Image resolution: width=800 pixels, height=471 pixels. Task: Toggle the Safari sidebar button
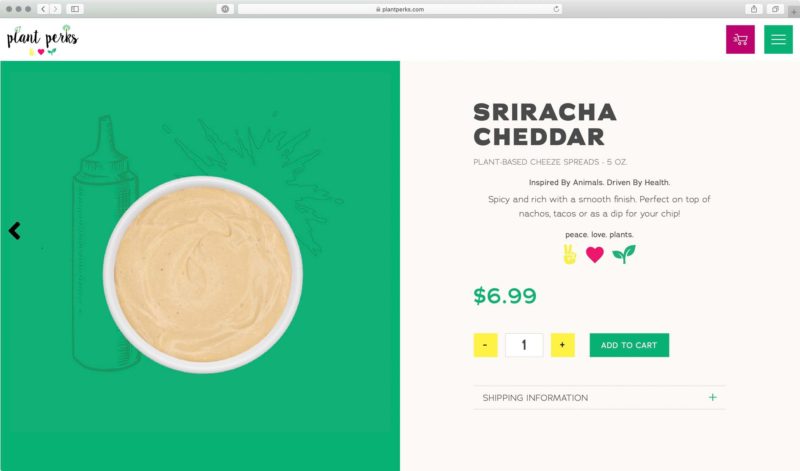(75, 9)
